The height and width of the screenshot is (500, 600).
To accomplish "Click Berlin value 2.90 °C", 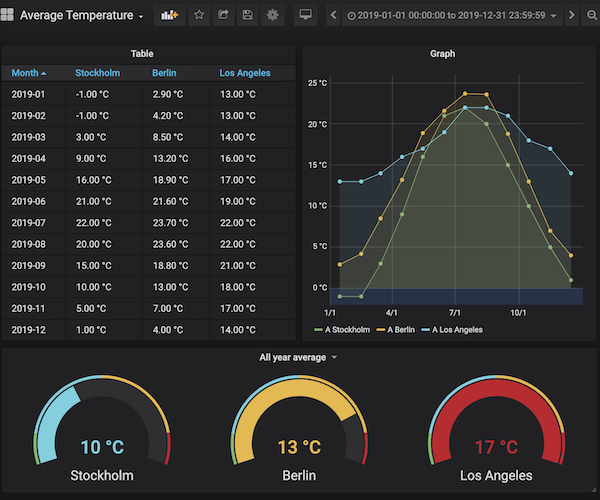I will (x=168, y=94).
